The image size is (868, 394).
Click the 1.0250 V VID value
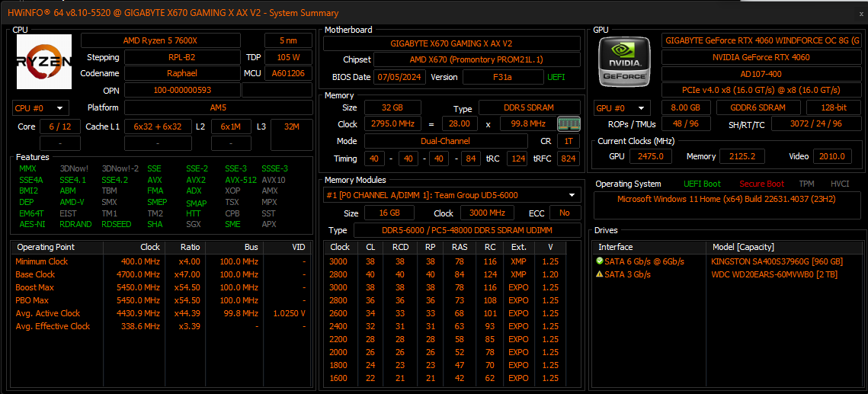coord(290,313)
